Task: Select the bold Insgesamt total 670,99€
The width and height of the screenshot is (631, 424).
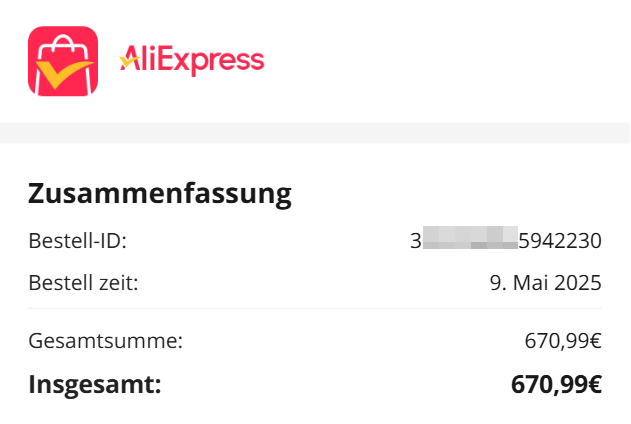Action: pyautogui.click(x=556, y=384)
